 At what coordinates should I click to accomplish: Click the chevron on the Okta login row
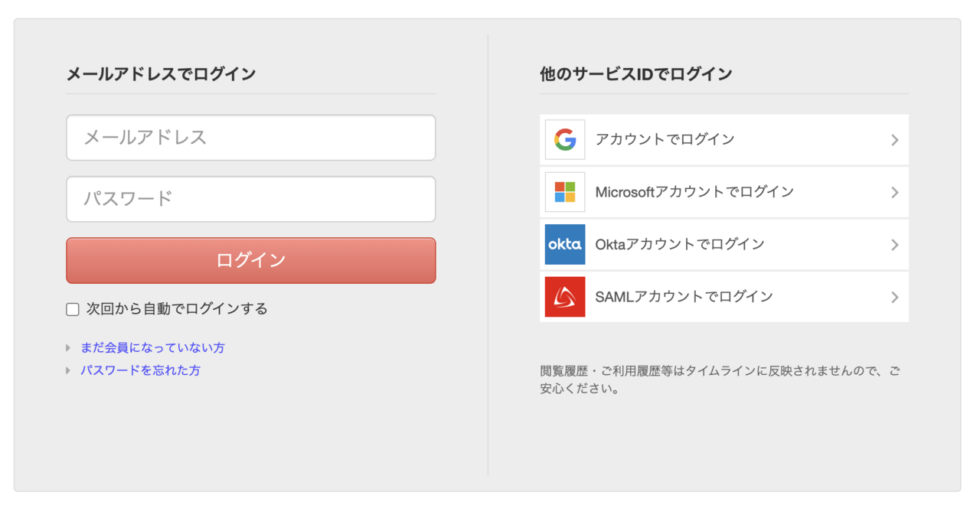click(x=894, y=245)
